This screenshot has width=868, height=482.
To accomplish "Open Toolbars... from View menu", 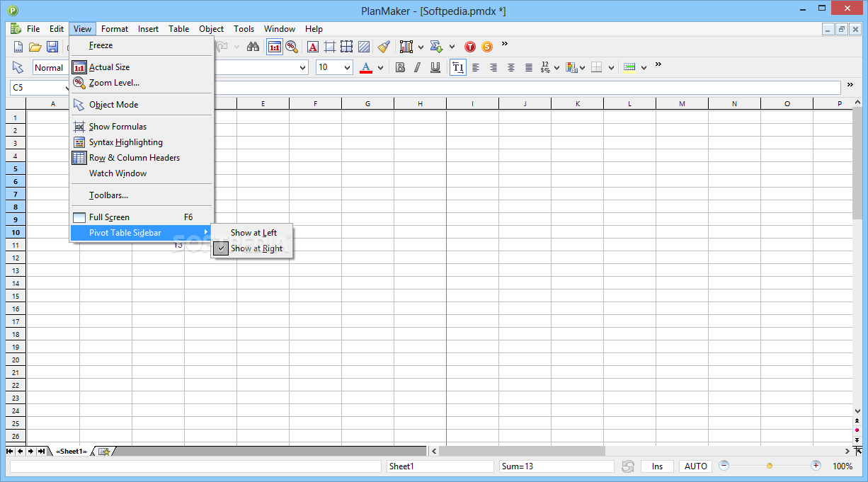I will (x=142, y=195).
